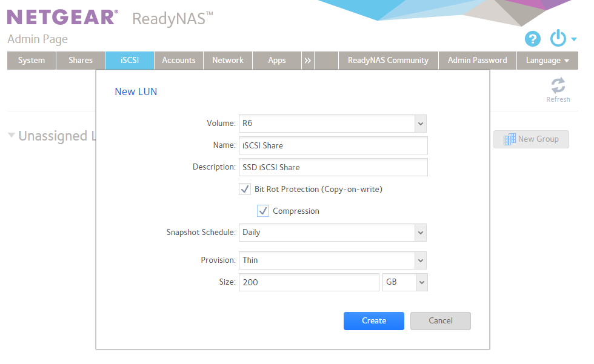Click the small arrow next to power icon
594x364 pixels.
pyautogui.click(x=574, y=39)
